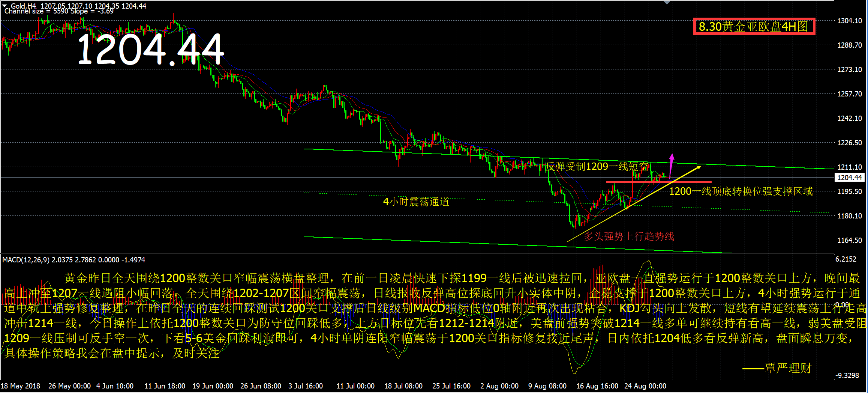Select the 反弹受制1209一线短空 annotation label

point(597,167)
